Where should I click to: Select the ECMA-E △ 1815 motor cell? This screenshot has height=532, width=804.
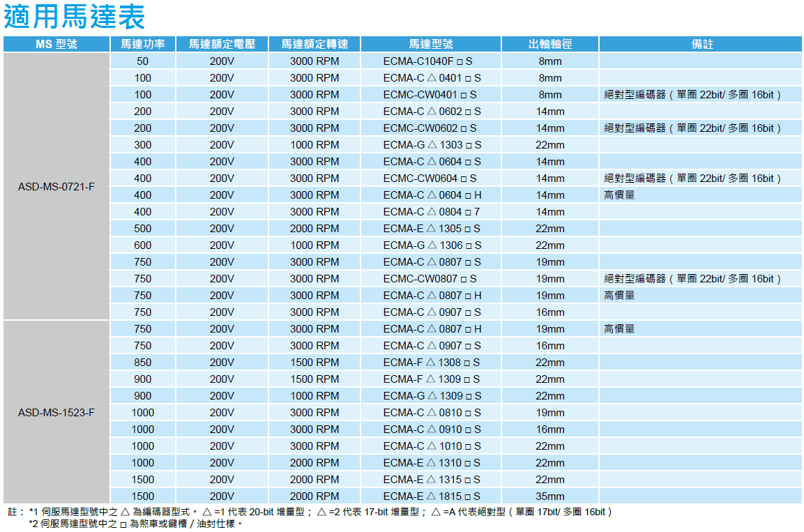click(432, 496)
